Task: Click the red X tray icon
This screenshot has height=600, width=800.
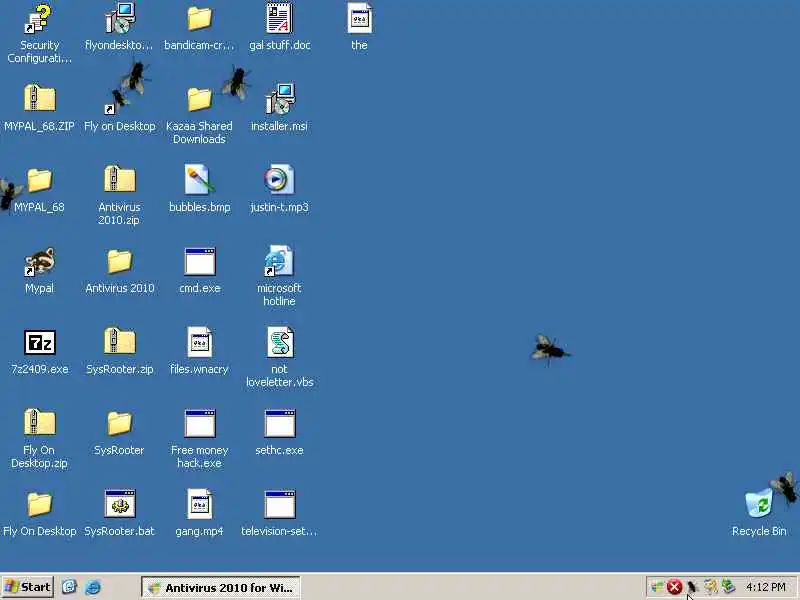Action: tap(674, 587)
